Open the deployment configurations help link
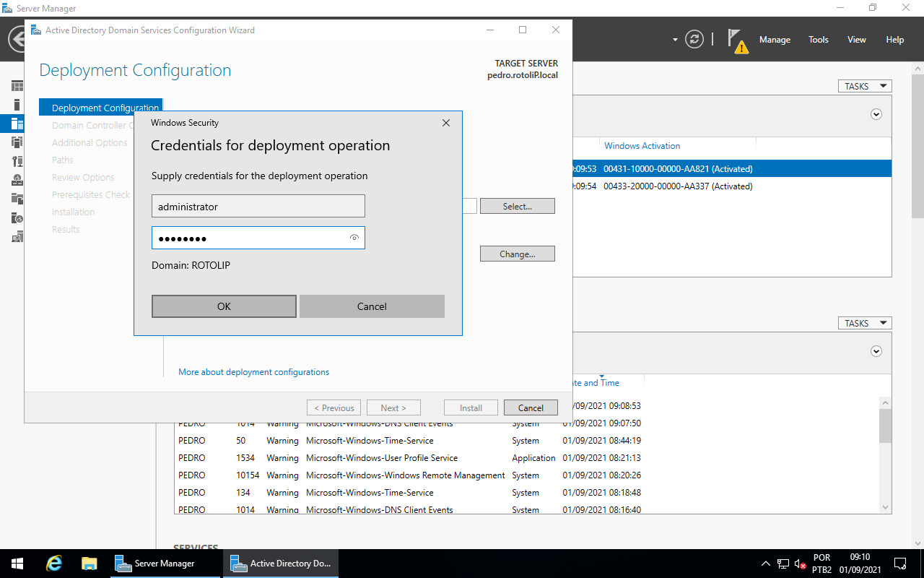 coord(253,371)
